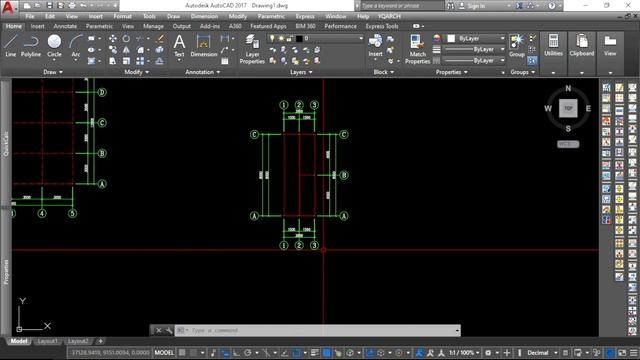This screenshot has height=360, width=640.
Task: Expand the Annotation panel dropdown
Action: point(202,72)
